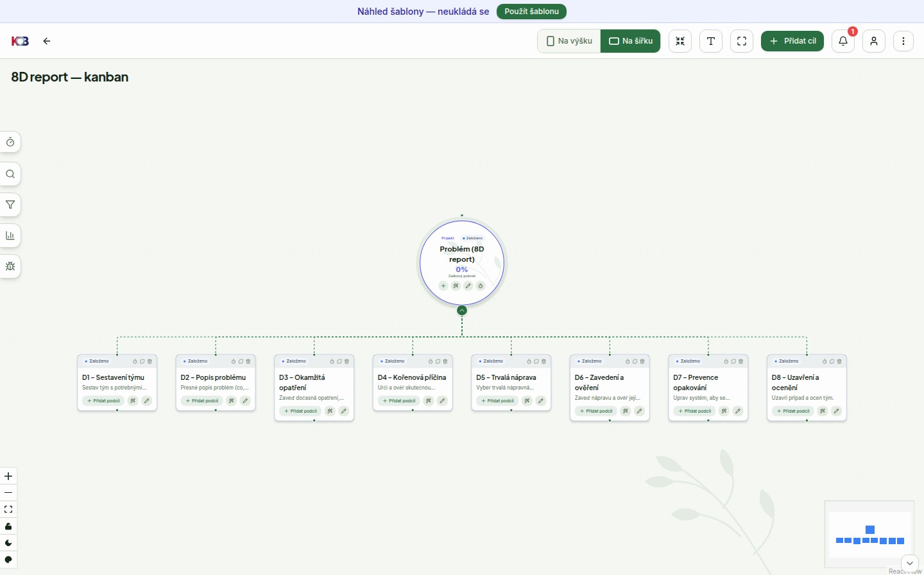This screenshot has width=924, height=575.
Task: Click the minimap overview thumbnail
Action: (869, 535)
